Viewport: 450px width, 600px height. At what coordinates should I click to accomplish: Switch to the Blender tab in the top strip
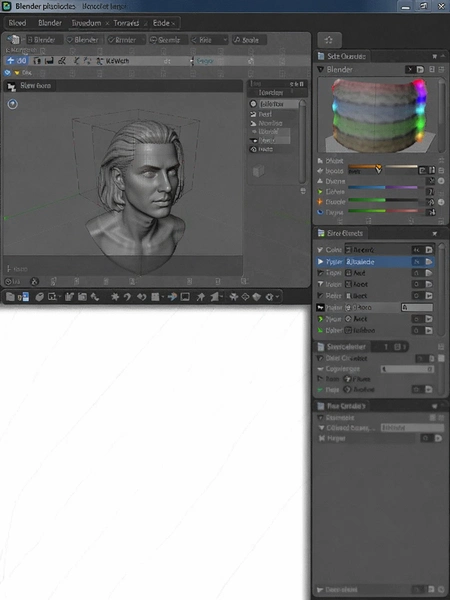click(50, 23)
